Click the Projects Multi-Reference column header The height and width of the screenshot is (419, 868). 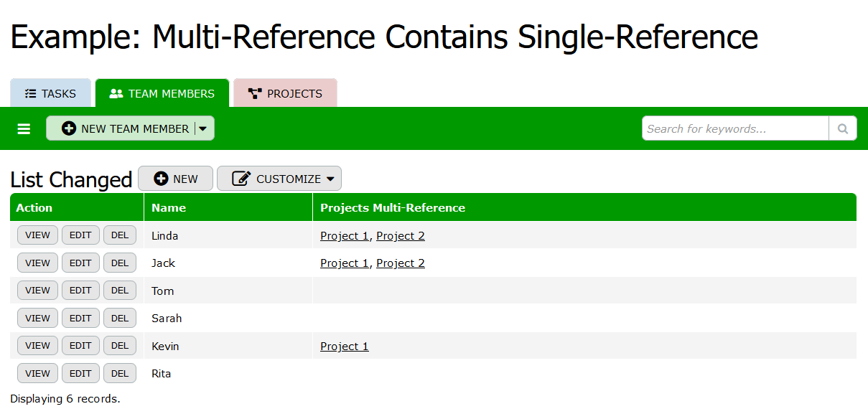tap(393, 208)
